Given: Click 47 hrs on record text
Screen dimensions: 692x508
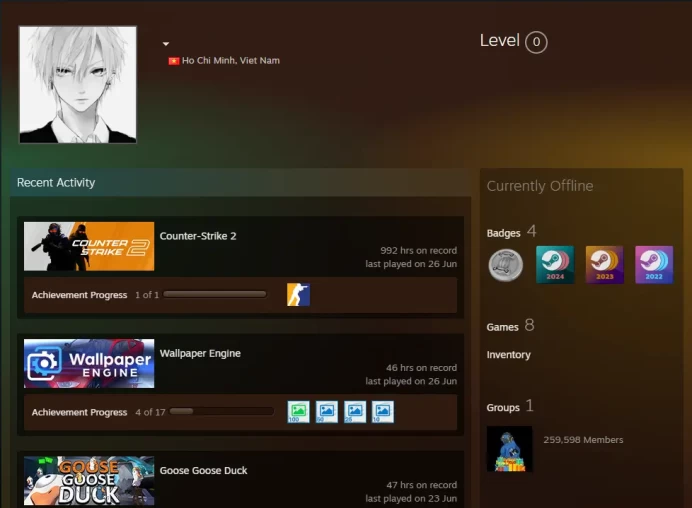Looking at the screenshot, I should coord(421,485).
